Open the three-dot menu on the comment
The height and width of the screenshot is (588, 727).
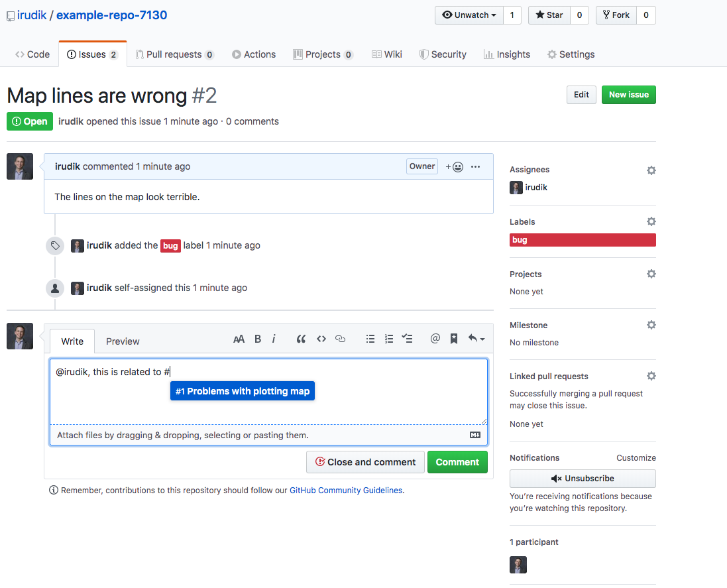475,167
